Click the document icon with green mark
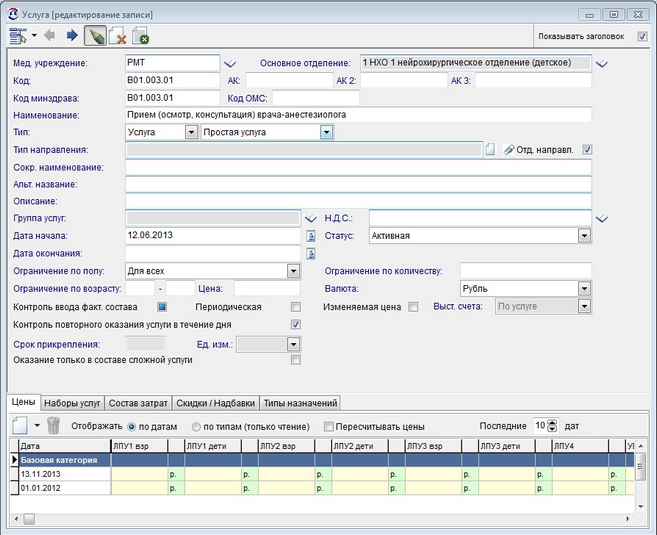This screenshot has height=535, width=657. click(140, 36)
